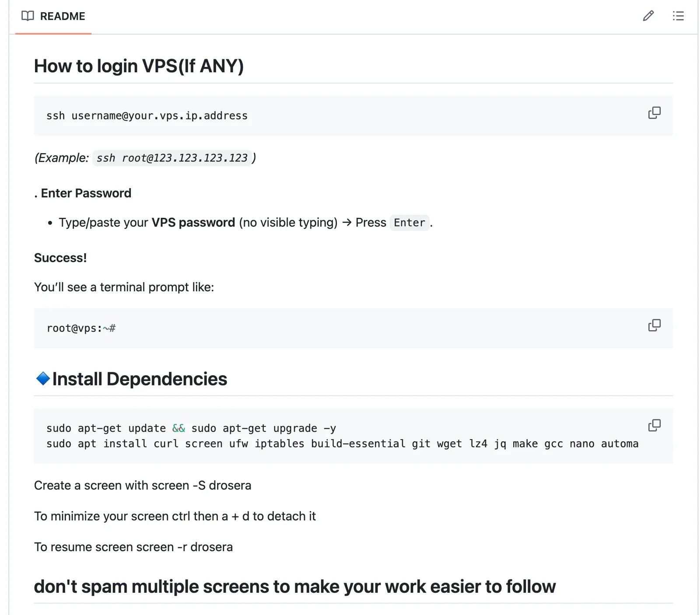
Task: Click 'Create a screen with screen -S drosera'
Action: click(143, 486)
